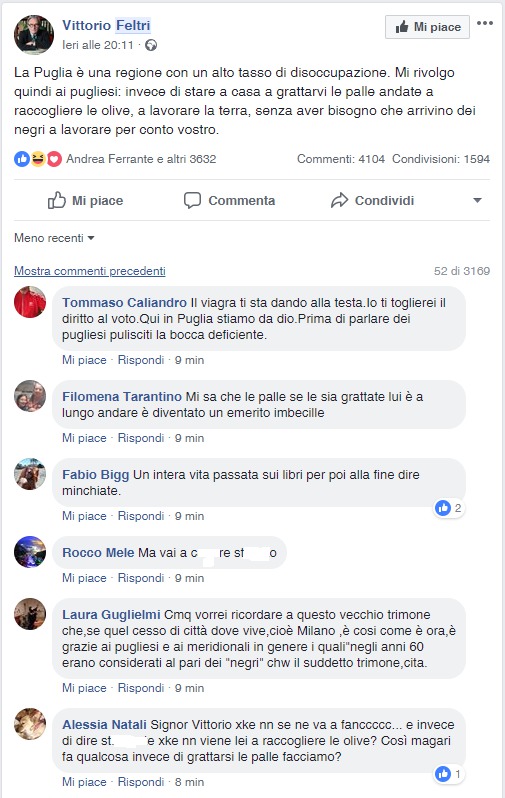The height and width of the screenshot is (798, 505).
Task: Like the post using Mi piace action
Action: [x=86, y=201]
